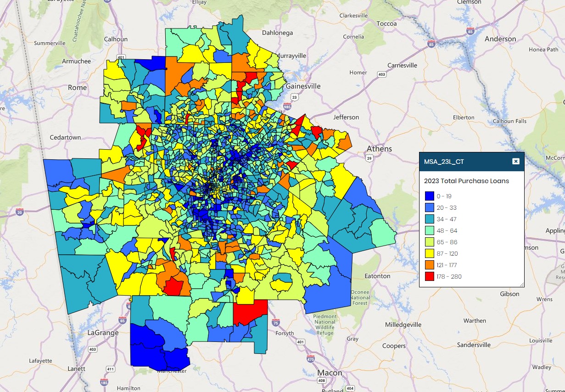This screenshot has width=565, height=392.
Task: Click the I-75 shield near Forsyth
Action: (x=275, y=323)
